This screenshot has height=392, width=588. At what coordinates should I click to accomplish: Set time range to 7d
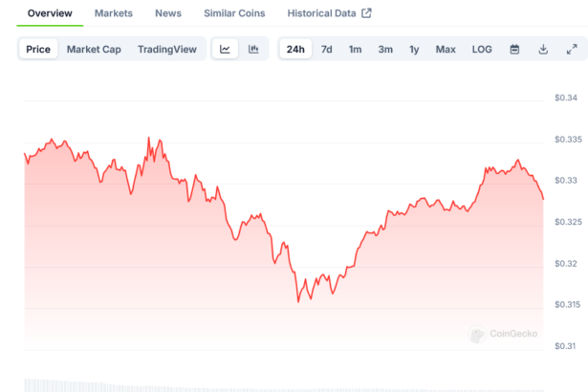pyautogui.click(x=327, y=49)
